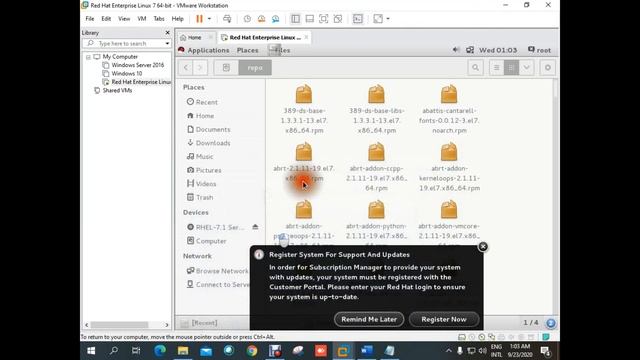Select abrt-addon-ccpp rpm file

tap(376, 167)
